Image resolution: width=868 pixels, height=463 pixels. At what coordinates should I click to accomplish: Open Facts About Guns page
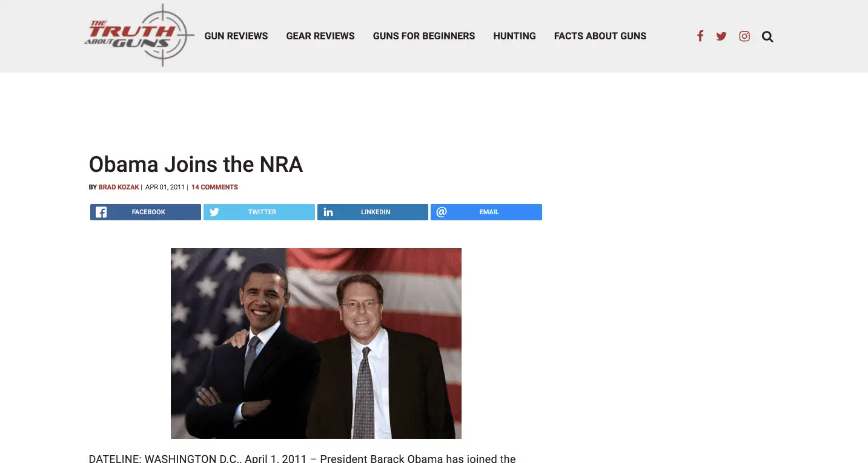pos(600,36)
